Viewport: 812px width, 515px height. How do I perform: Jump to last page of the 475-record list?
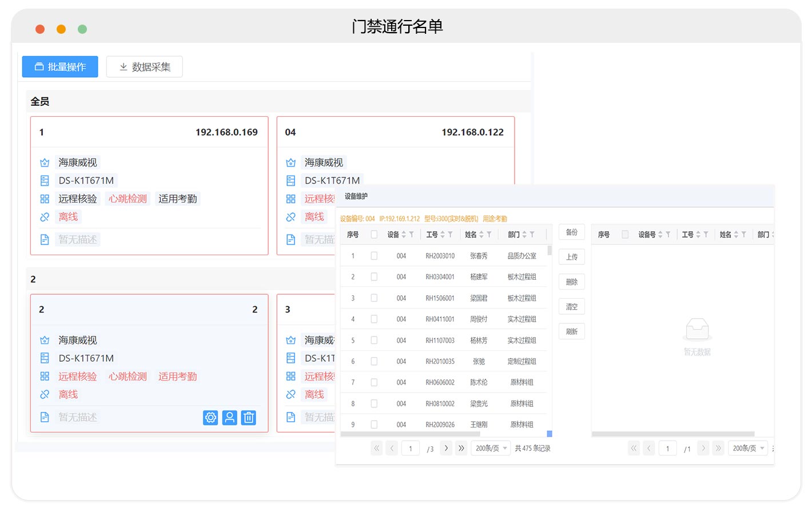tap(461, 449)
